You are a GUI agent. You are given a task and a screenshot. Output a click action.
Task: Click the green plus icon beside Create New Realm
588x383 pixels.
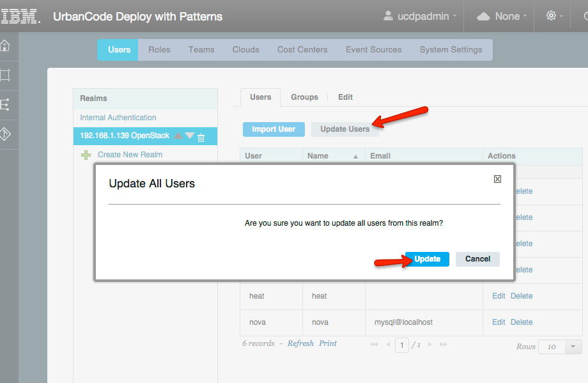[86, 155]
